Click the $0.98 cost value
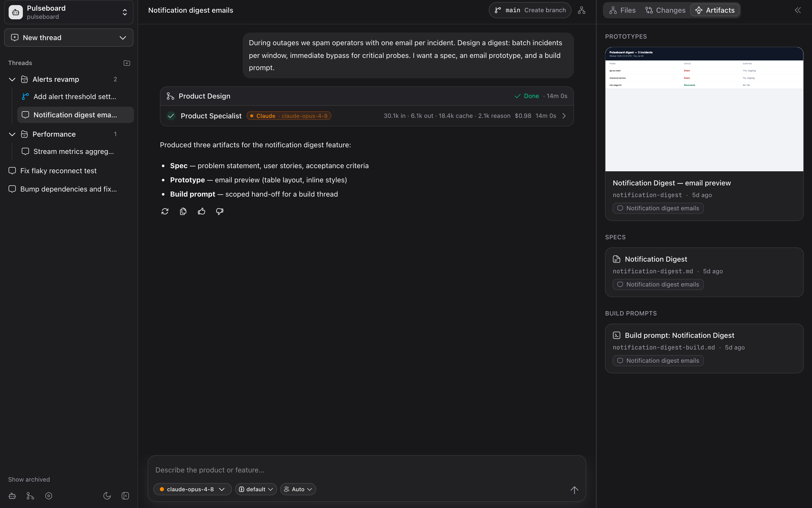812x508 pixels. pos(523,116)
